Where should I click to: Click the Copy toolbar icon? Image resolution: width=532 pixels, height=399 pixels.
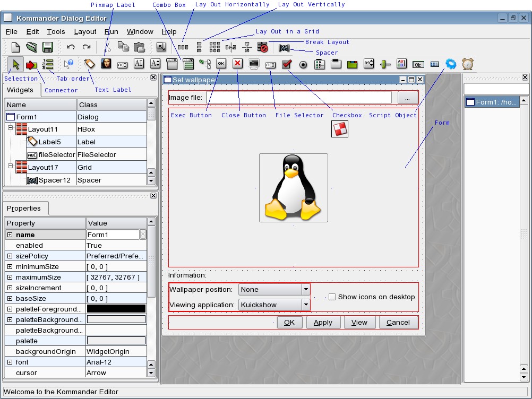[123, 47]
